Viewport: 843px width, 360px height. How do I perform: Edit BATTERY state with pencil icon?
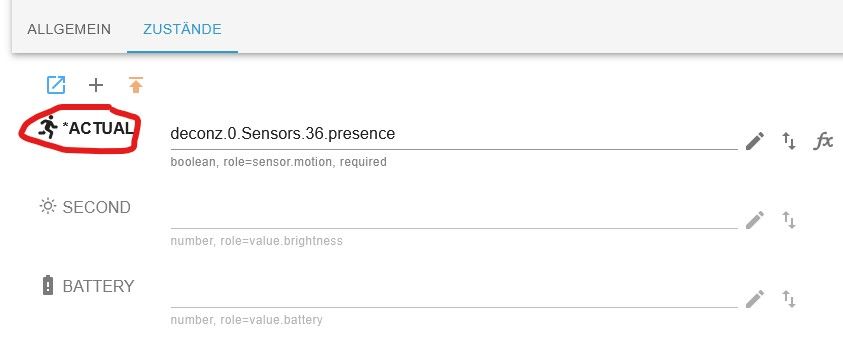coord(755,299)
